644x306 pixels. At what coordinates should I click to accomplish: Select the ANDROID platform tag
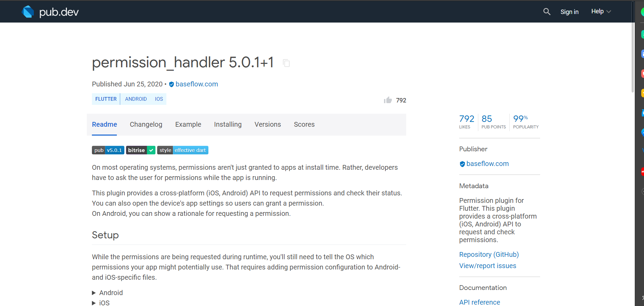136,99
